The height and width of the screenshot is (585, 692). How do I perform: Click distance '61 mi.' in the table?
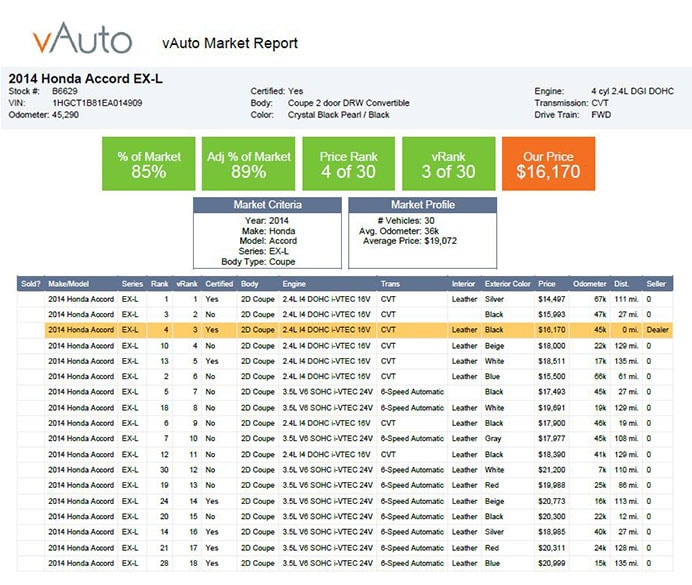(x=628, y=376)
